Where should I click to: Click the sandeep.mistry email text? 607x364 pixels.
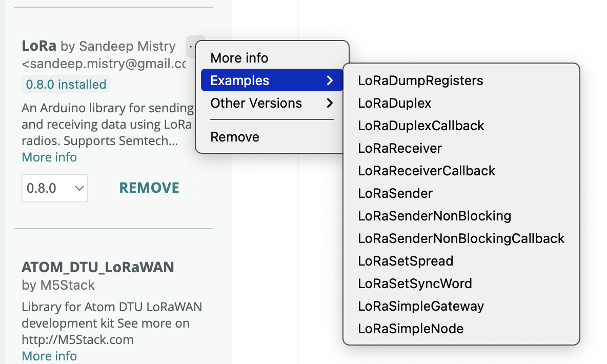click(104, 64)
